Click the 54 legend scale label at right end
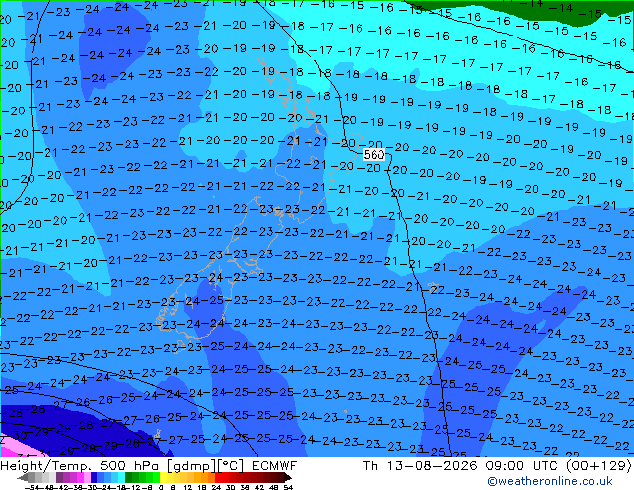 pyautogui.click(x=287, y=487)
